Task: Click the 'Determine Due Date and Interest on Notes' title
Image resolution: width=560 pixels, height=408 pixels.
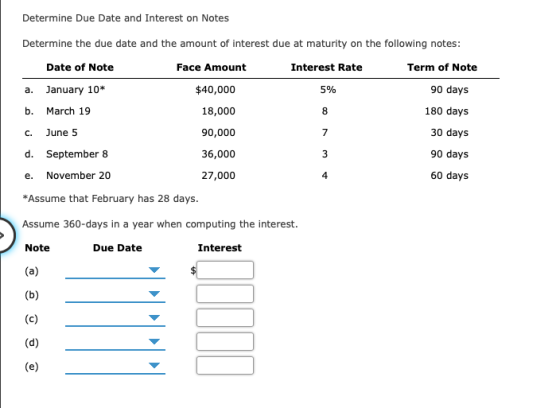Action: [125, 18]
